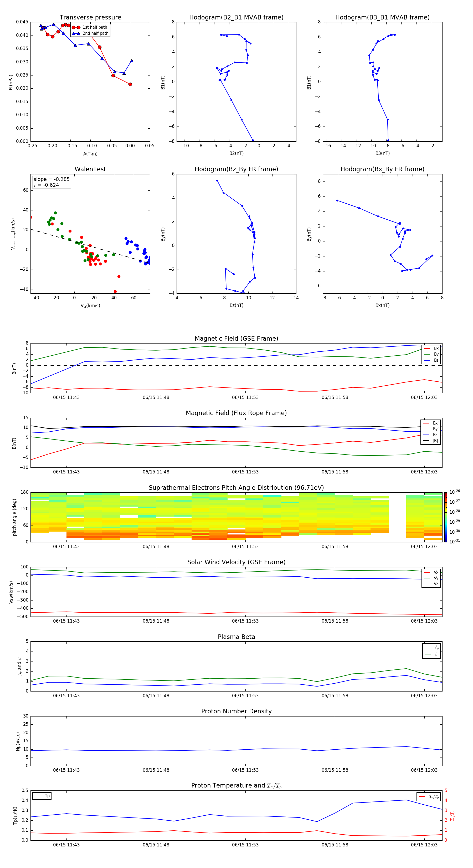Click the 'Transverse pressure' plot title

(x=90, y=18)
